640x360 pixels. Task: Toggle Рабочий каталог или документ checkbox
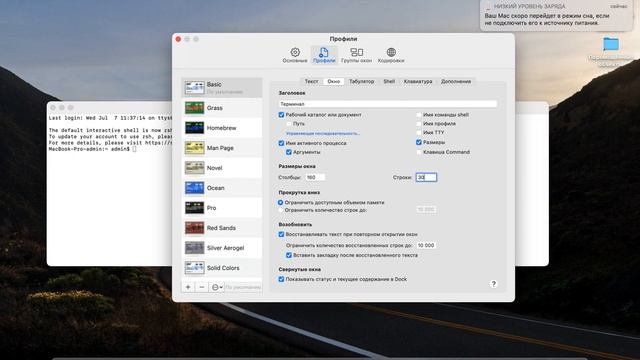point(281,115)
